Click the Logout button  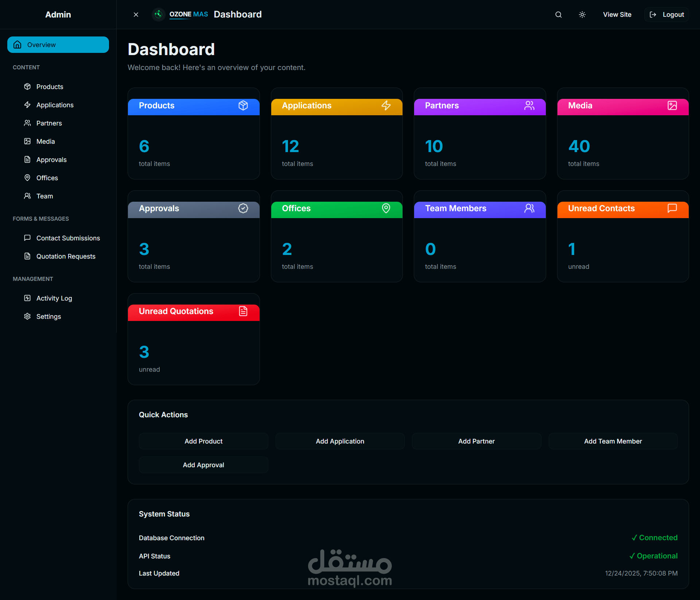[x=666, y=15]
